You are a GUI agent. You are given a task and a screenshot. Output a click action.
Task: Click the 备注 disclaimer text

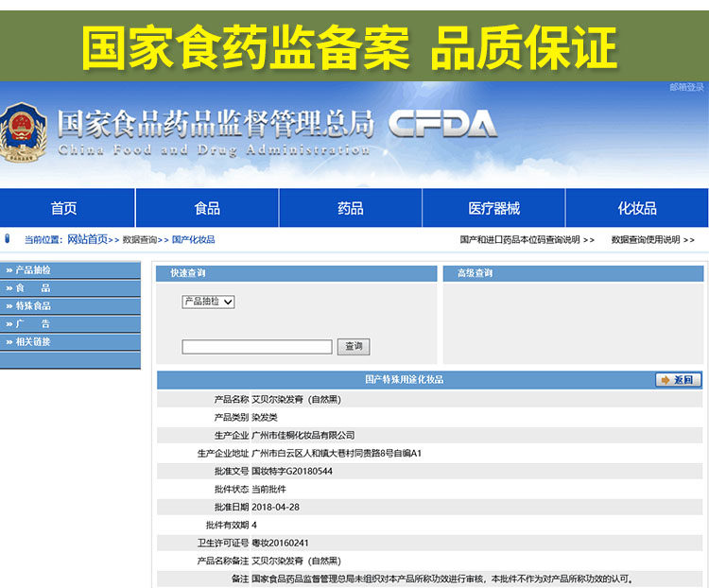coord(442,579)
